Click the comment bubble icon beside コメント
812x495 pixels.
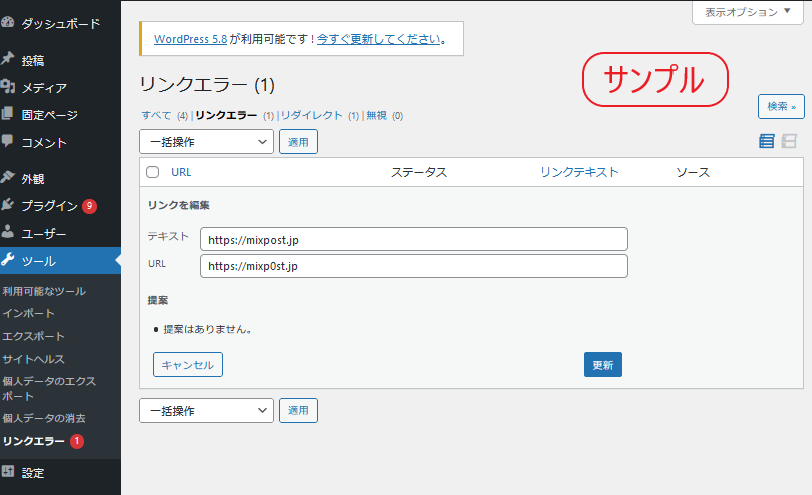click(8, 142)
